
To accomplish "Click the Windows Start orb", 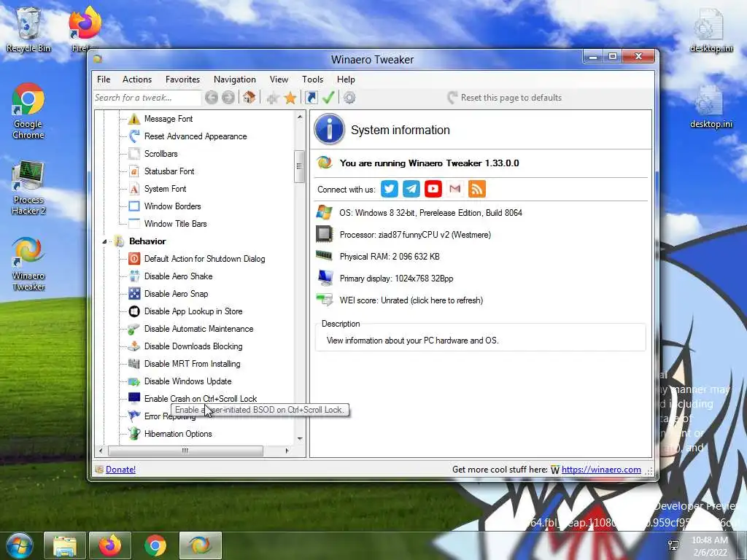I will (20, 545).
